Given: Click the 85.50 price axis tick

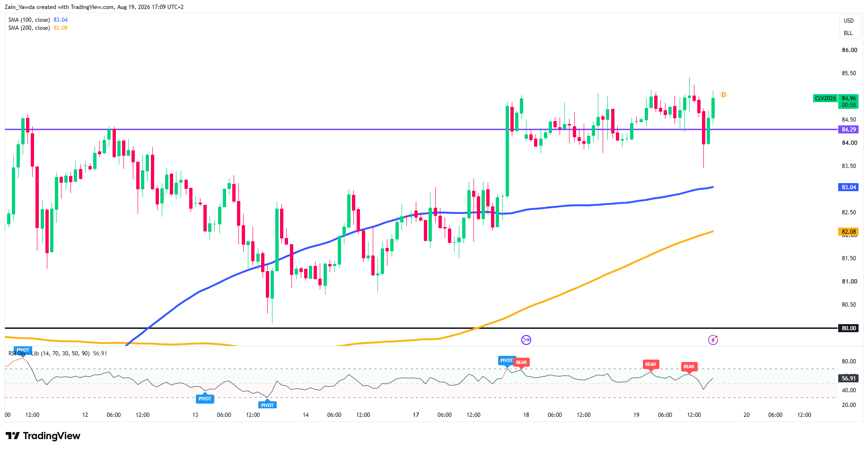Looking at the screenshot, I should 849,73.
